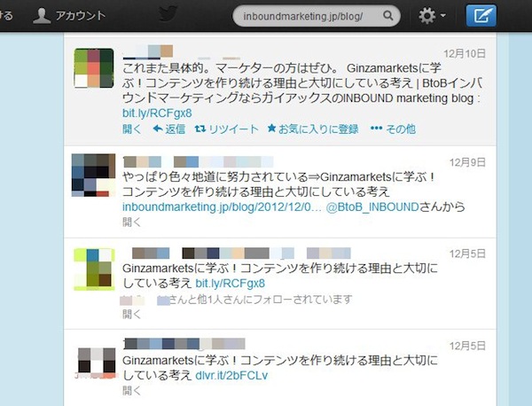532x406 pixels.
Task: Open the アカウント menu item
Action: (x=81, y=16)
